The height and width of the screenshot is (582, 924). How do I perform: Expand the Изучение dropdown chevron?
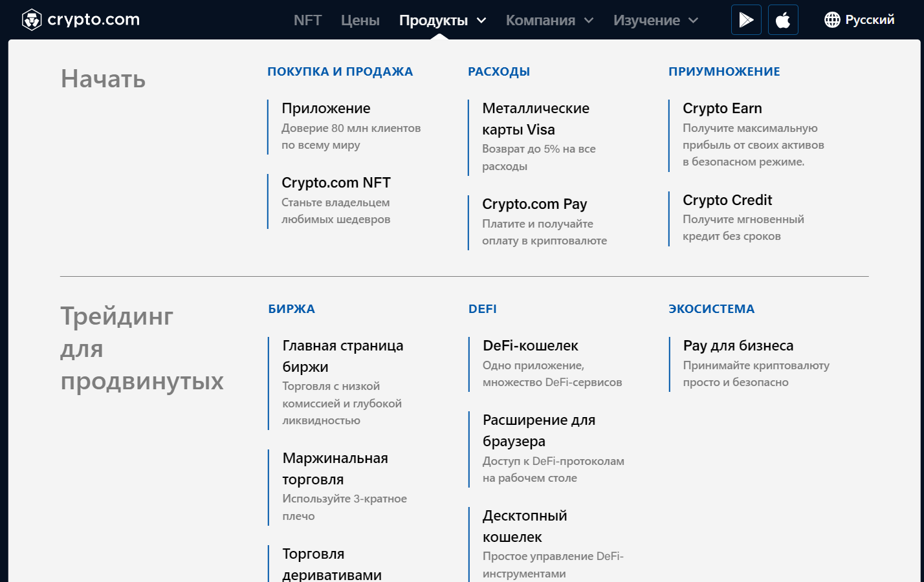tap(693, 21)
